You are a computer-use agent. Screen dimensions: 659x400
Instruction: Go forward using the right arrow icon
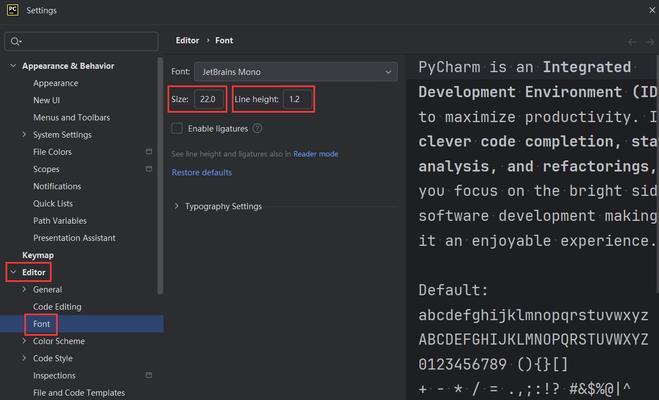(x=650, y=42)
